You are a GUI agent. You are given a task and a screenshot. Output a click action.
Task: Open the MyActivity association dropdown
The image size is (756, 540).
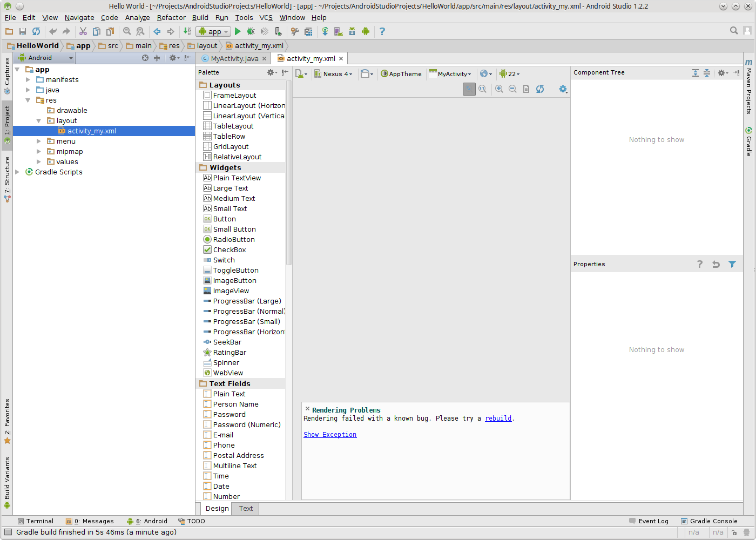click(450, 74)
